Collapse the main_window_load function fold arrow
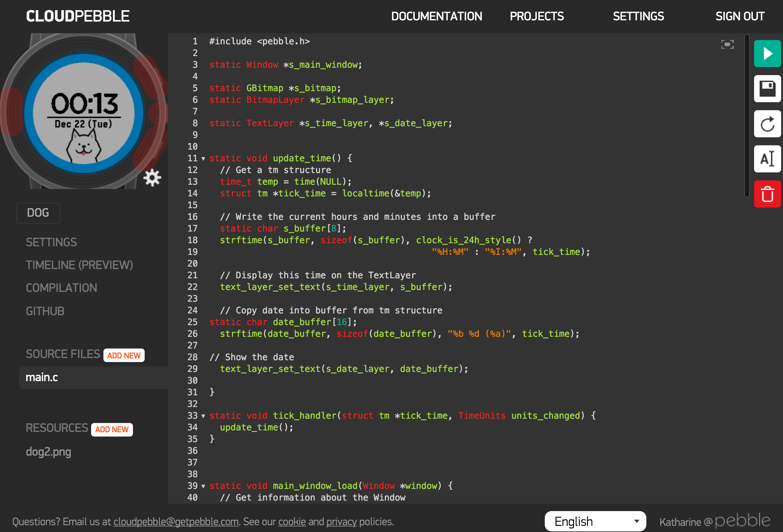Screen dimensions: 783x532 point(203,486)
